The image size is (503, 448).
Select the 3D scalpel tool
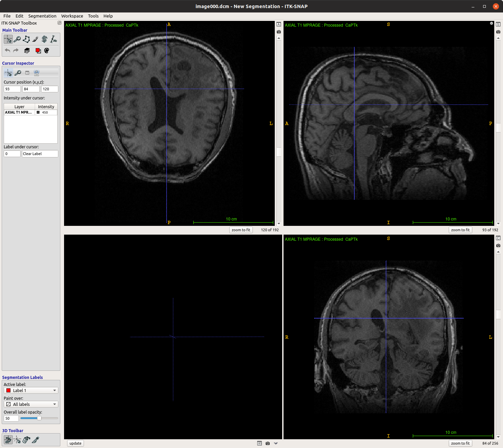click(35, 440)
